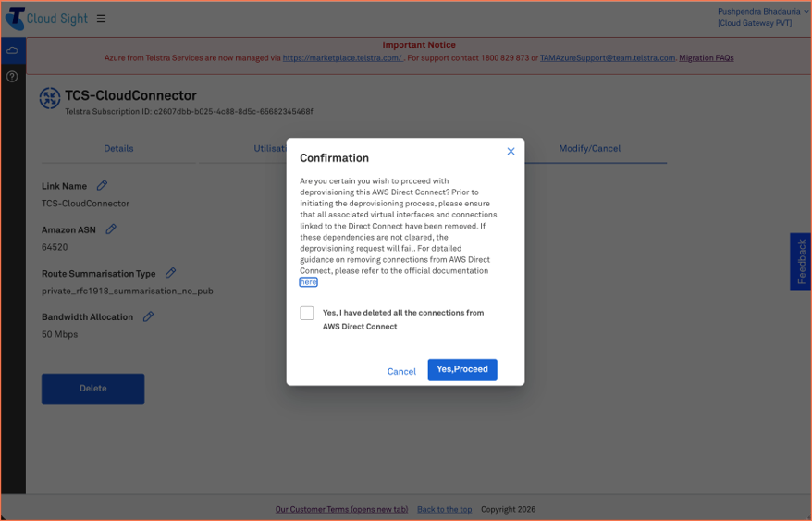Image resolution: width=812 pixels, height=521 pixels.
Task: Click the Important Notice heading
Action: pyautogui.click(x=419, y=45)
